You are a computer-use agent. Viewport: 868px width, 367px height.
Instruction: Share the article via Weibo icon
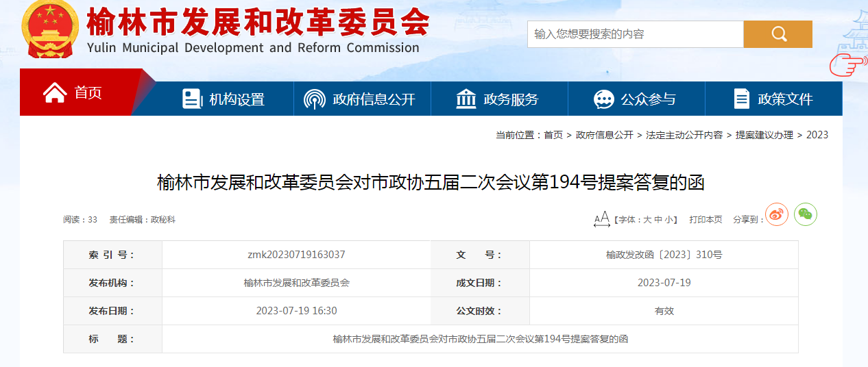777,215
